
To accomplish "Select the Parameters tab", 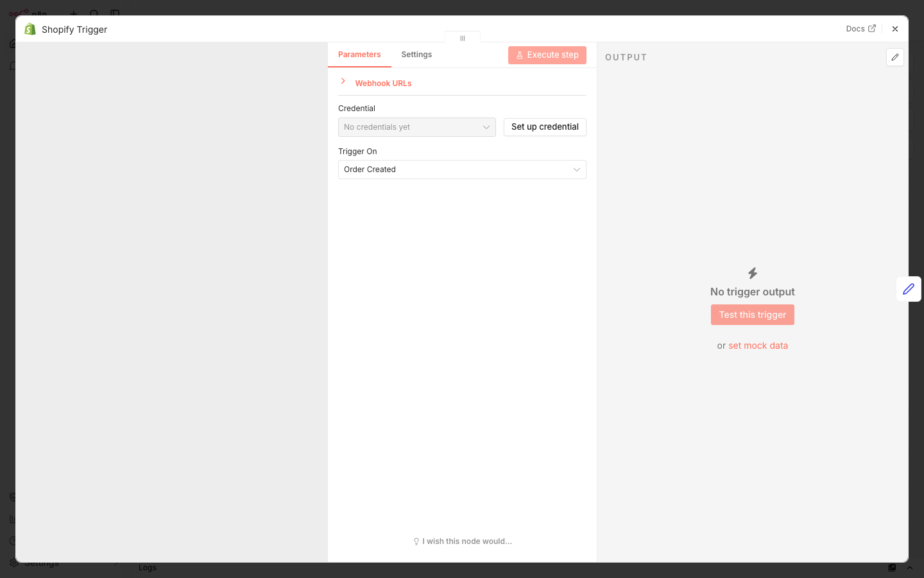I will click(x=359, y=55).
